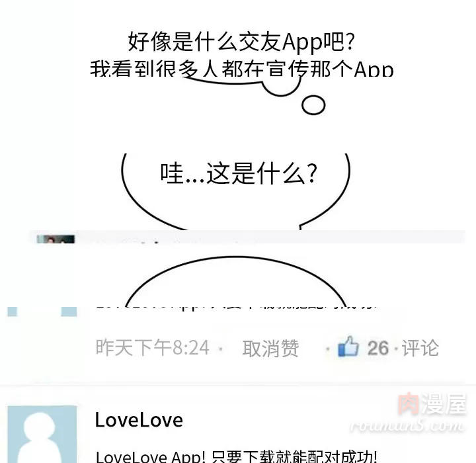Screen dimensions: 476x463
Task: Click the partly hidden post text line
Action: click(x=236, y=306)
